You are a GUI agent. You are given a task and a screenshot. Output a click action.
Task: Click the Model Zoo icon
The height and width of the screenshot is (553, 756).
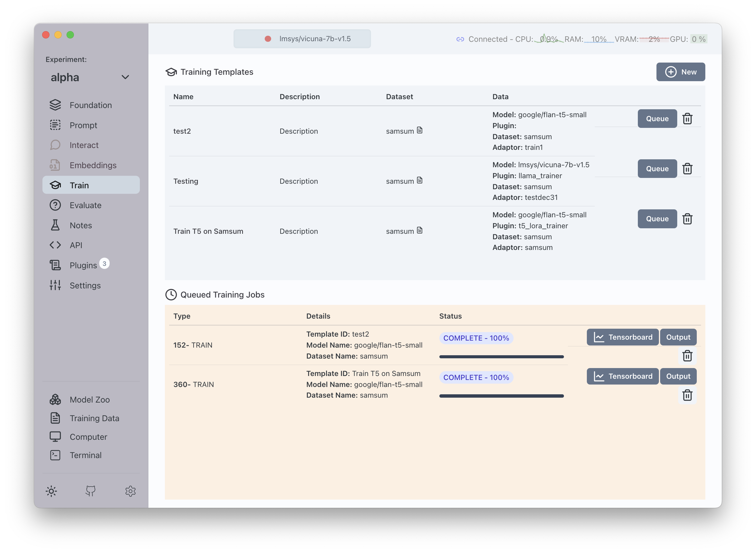[x=55, y=399]
